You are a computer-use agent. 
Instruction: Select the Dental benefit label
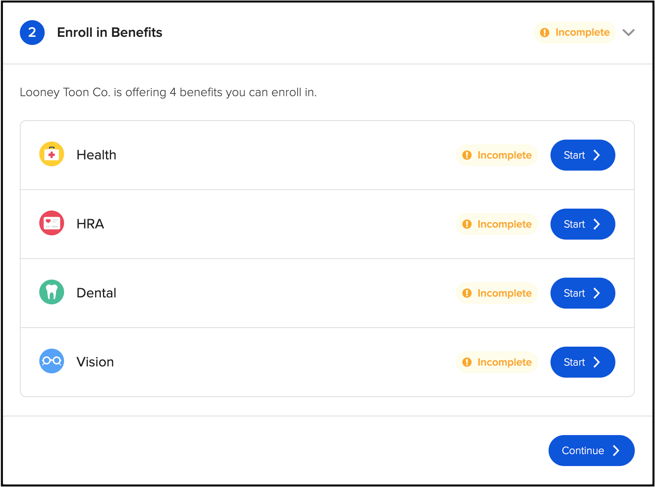[x=96, y=293]
